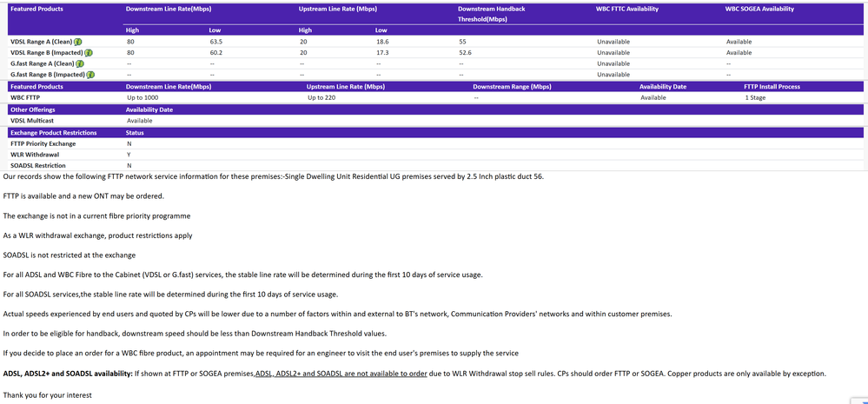Click upstream high 20 in VDSL Range B row

pos(303,53)
